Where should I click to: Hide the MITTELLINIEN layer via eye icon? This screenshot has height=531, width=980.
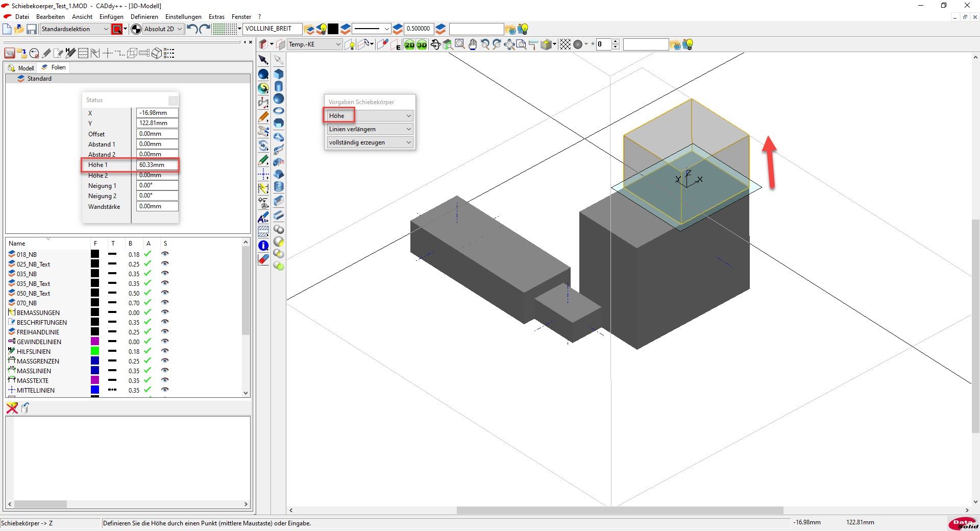coord(165,390)
